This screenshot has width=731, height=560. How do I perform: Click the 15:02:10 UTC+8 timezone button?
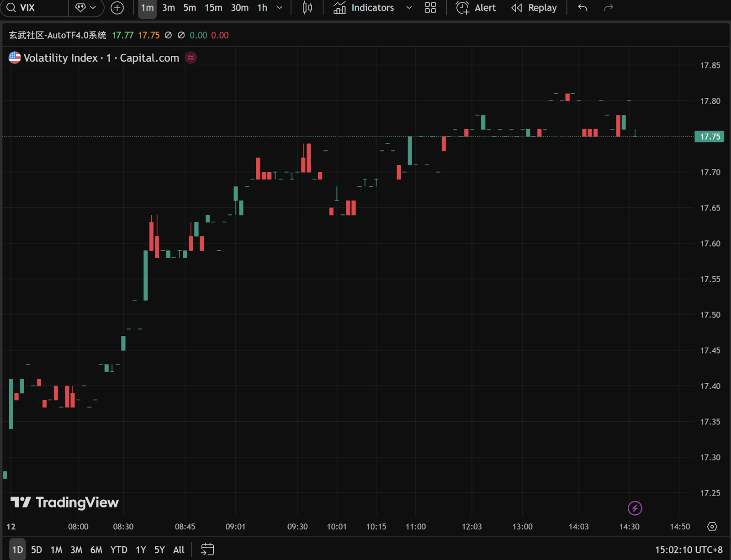pos(689,549)
